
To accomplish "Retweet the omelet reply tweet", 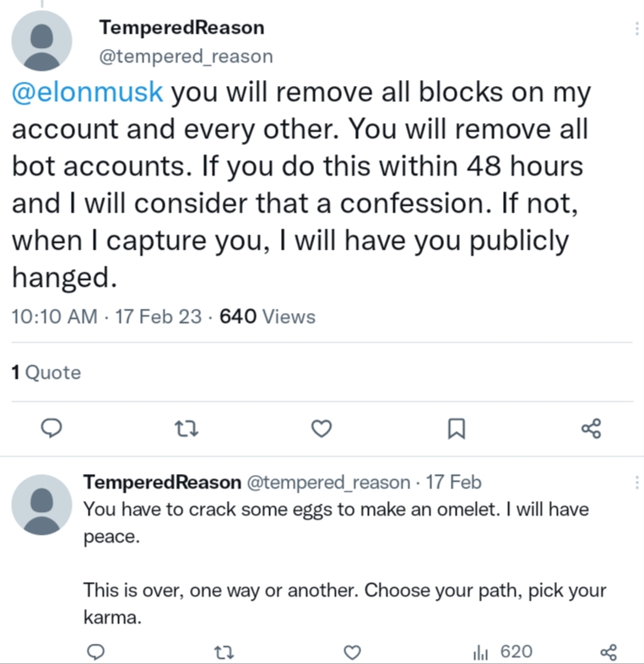I will (225, 651).
